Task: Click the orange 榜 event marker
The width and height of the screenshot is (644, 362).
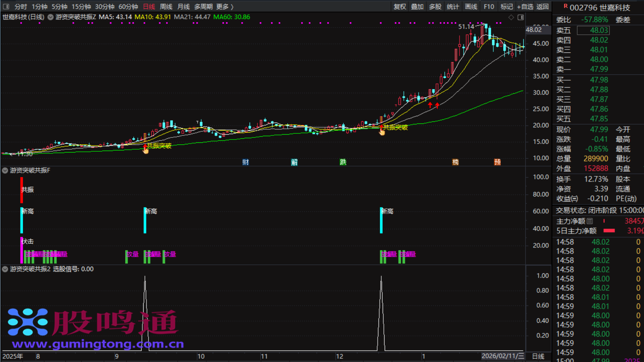Action: 455,162
